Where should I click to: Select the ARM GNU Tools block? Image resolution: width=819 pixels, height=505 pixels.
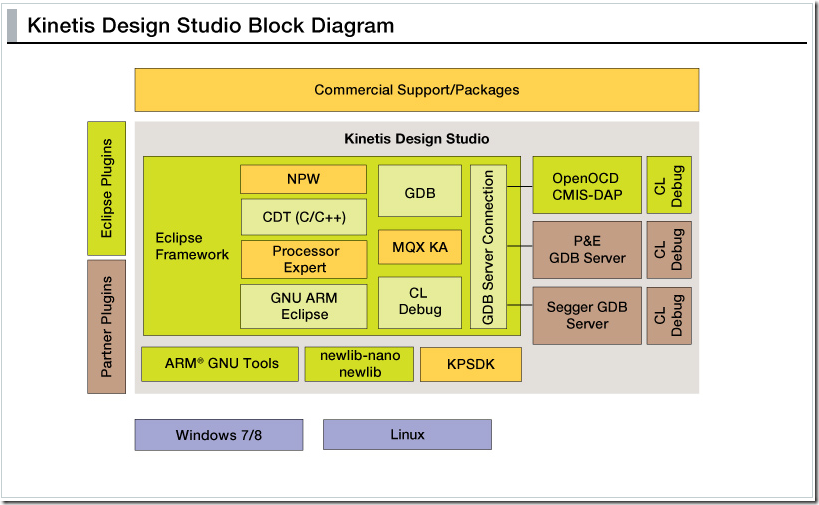[x=219, y=364]
